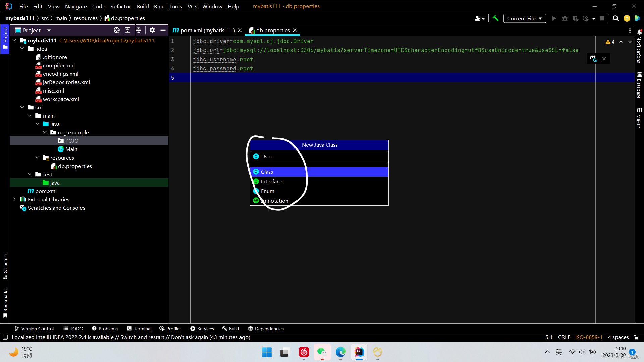This screenshot has height=362, width=644.
Task: Expand External Libraries tree node
Action: pos(14,199)
